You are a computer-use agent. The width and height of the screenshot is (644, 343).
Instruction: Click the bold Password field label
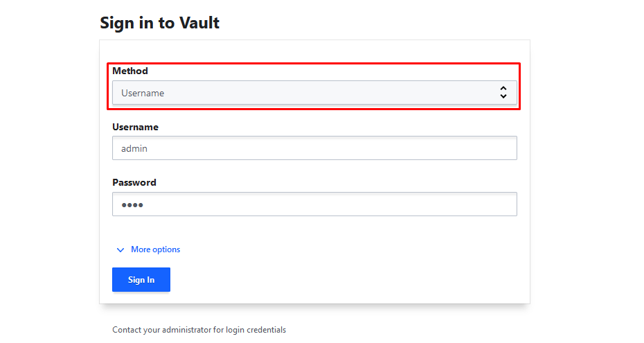134,182
